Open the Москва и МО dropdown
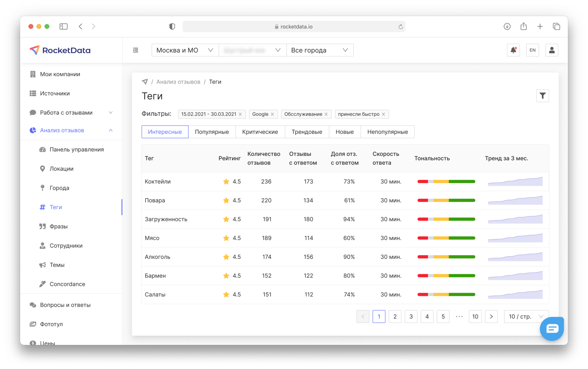 (x=185, y=50)
